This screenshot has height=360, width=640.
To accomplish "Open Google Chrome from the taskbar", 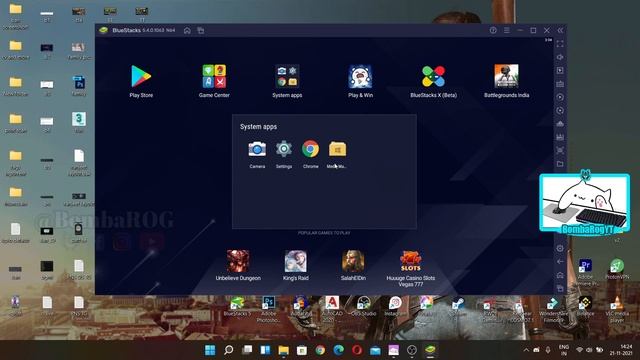I will [x=320, y=350].
